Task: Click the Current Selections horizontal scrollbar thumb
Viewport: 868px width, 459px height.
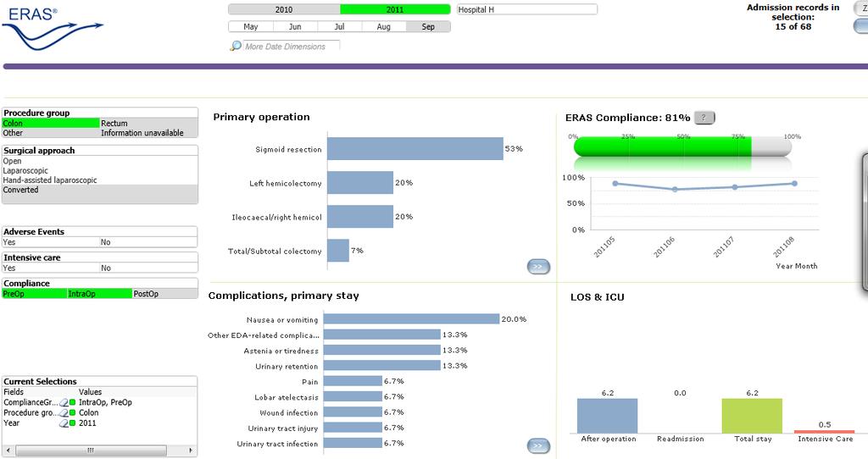Action: coord(91,451)
